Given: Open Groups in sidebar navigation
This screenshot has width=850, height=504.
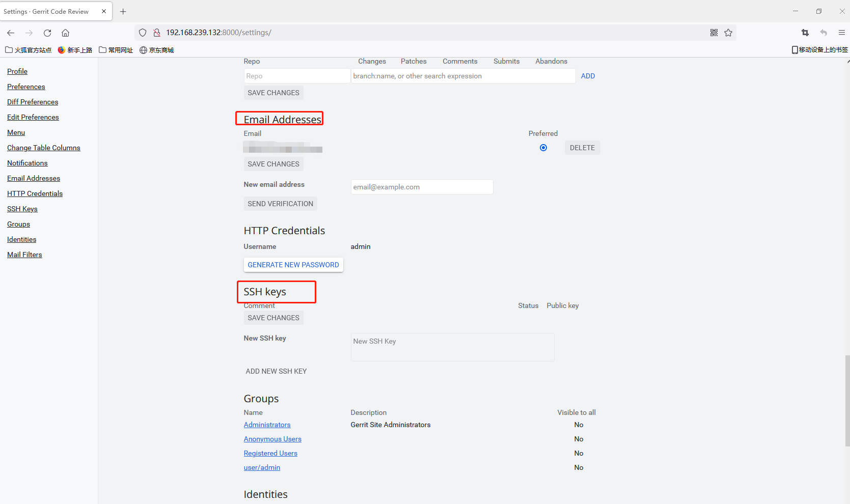Looking at the screenshot, I should 18,224.
